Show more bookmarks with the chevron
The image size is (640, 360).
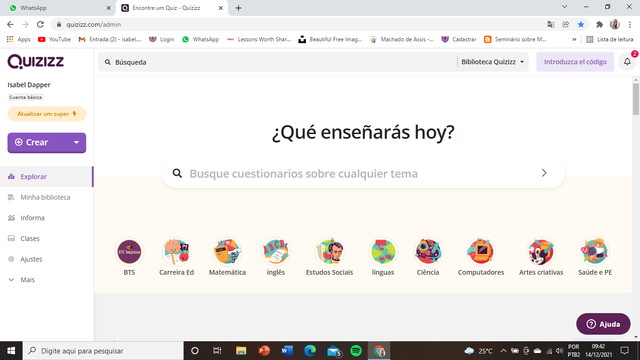pyautogui.click(x=574, y=40)
